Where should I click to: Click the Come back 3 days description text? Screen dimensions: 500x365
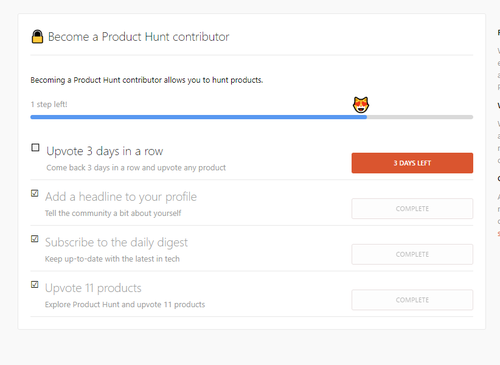tap(136, 168)
